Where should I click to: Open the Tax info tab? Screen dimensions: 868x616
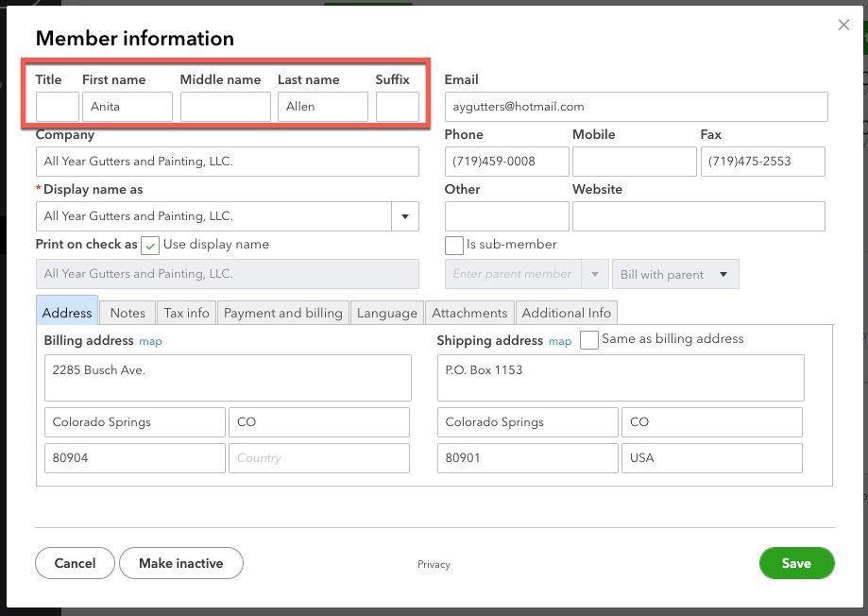click(x=187, y=313)
